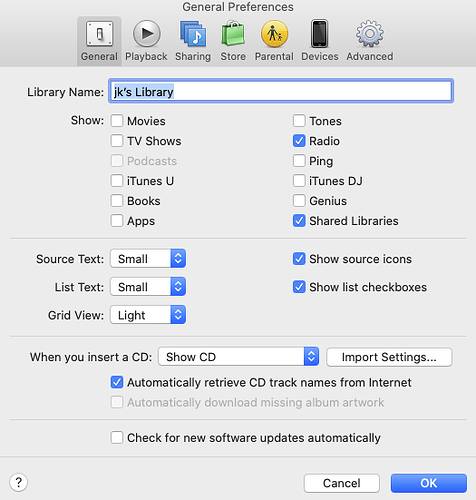The image size is (476, 500).
Task: Open the Devices iPhone icon pane
Action: (x=320, y=41)
